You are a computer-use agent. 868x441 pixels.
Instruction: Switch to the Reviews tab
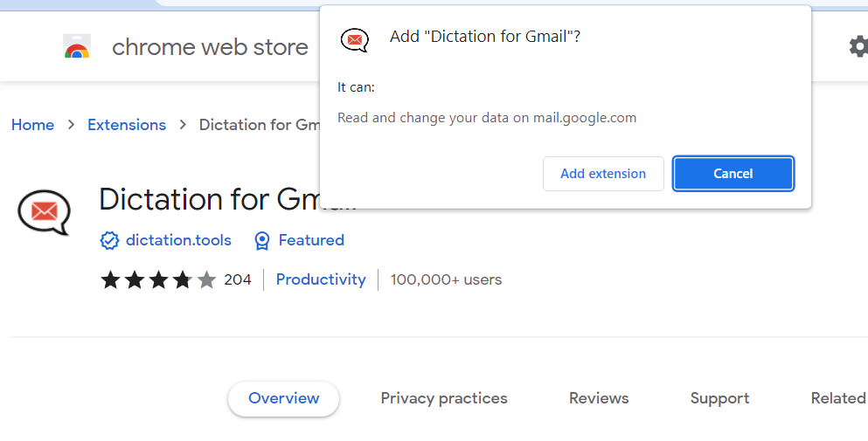pos(599,398)
